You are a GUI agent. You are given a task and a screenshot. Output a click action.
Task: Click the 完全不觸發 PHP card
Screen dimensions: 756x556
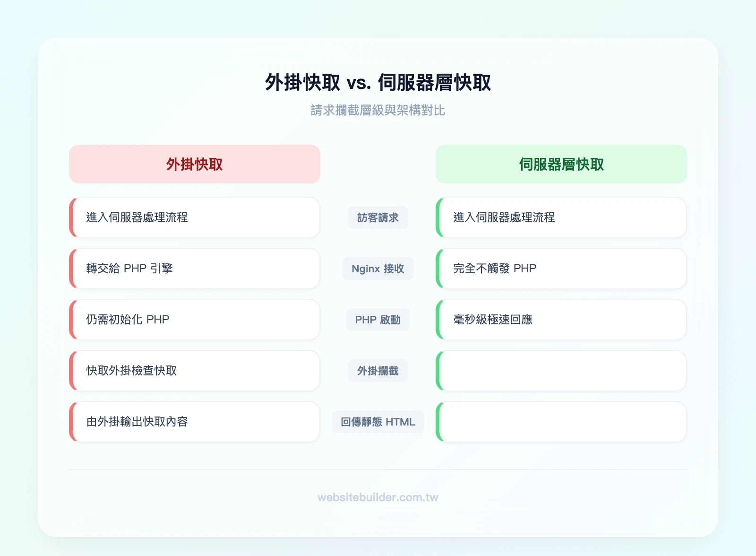click(x=561, y=269)
